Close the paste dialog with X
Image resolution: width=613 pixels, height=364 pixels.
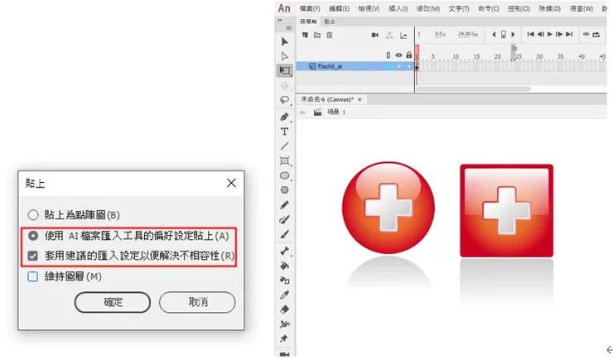click(231, 183)
